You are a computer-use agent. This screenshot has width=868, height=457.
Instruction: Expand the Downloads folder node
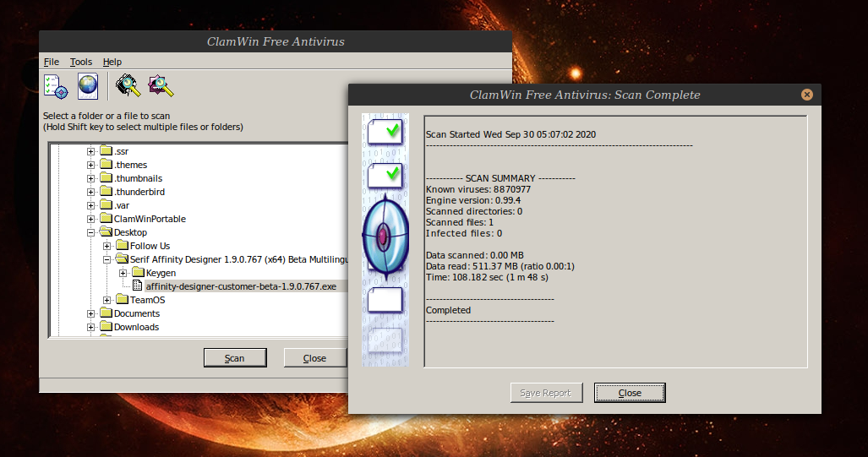click(90, 327)
